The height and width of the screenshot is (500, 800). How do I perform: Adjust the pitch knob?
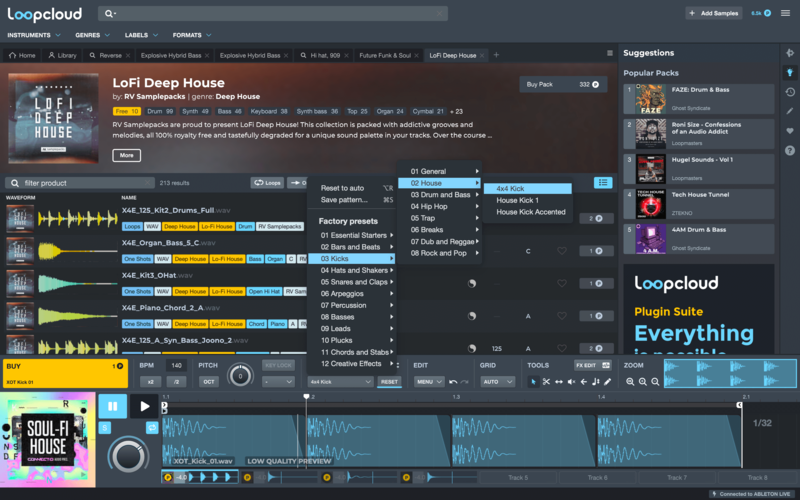[x=238, y=375]
